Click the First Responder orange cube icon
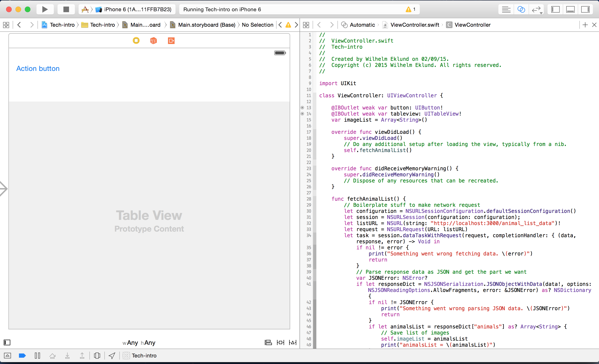 (153, 40)
